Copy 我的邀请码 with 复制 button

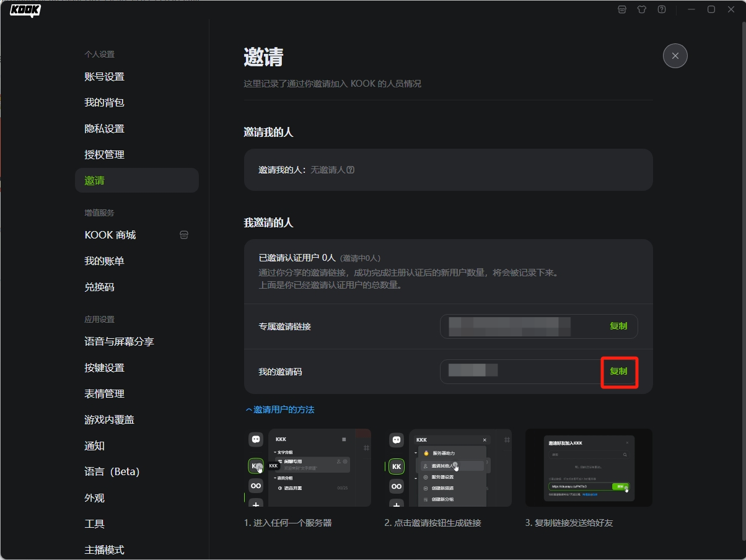[x=618, y=371]
